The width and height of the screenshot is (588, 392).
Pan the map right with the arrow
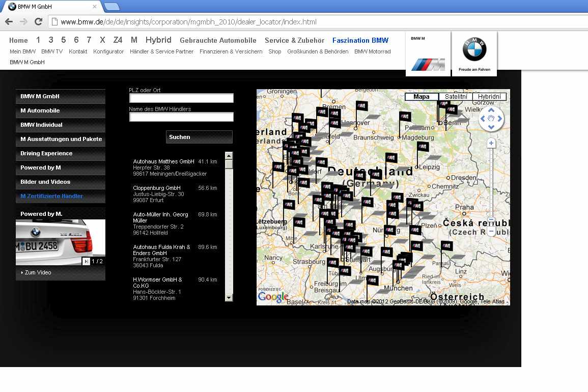tap(500, 119)
